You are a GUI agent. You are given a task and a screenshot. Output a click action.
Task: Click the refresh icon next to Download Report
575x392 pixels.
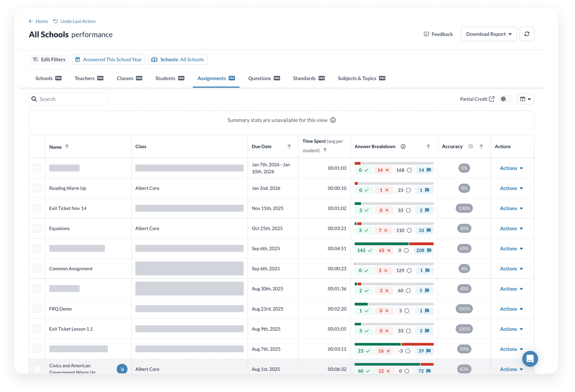tap(527, 34)
